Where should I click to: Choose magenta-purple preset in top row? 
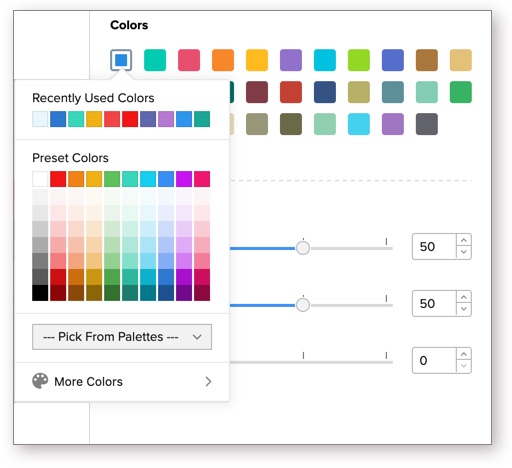184,179
